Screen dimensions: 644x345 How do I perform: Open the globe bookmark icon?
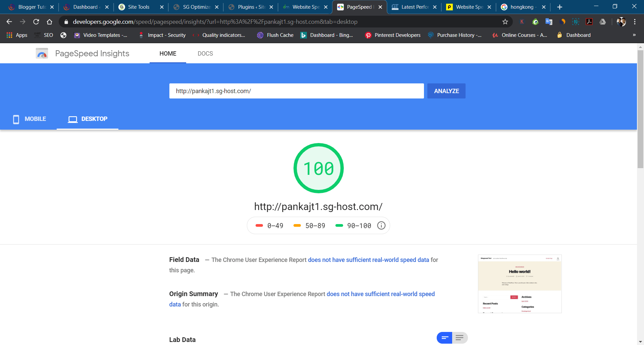tap(63, 35)
